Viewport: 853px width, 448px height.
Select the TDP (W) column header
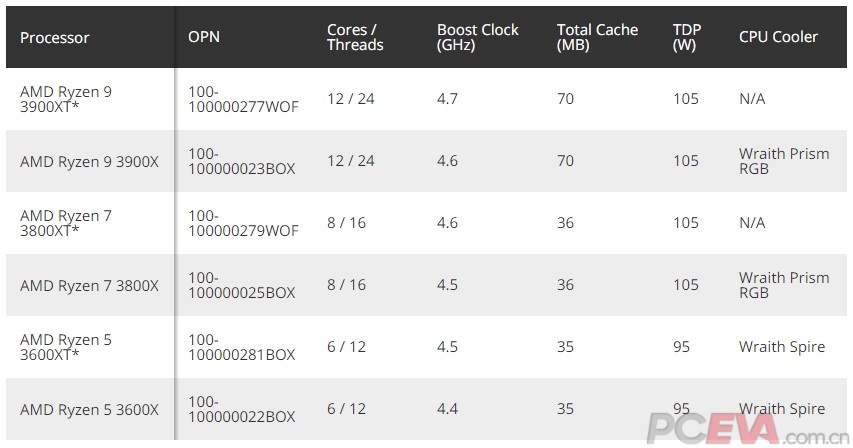[687, 37]
